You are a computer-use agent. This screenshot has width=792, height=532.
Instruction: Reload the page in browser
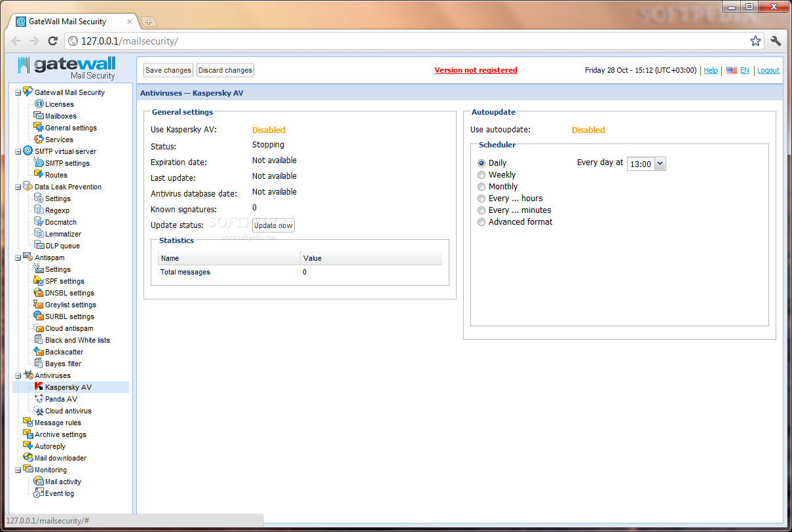pyautogui.click(x=53, y=41)
